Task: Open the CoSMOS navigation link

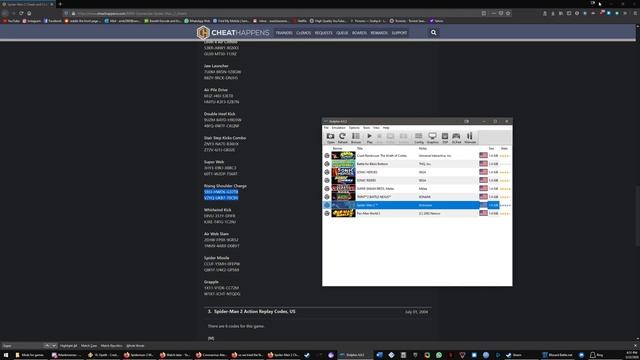Action: pos(303,33)
